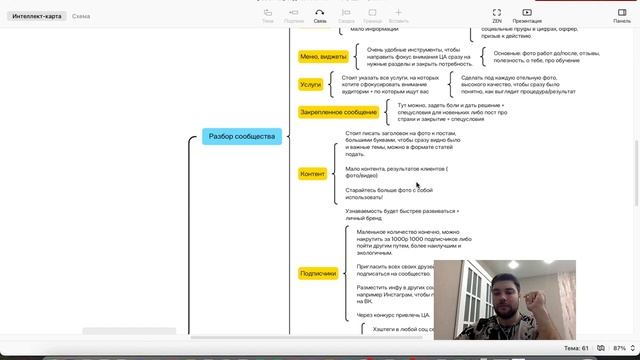Click the note starting Маленькое количество конечно

tap(414, 242)
